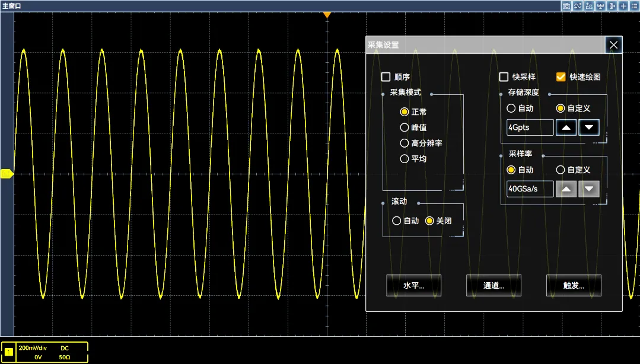Select 高分辨率 acquisition mode
The image size is (640, 364).
point(405,143)
